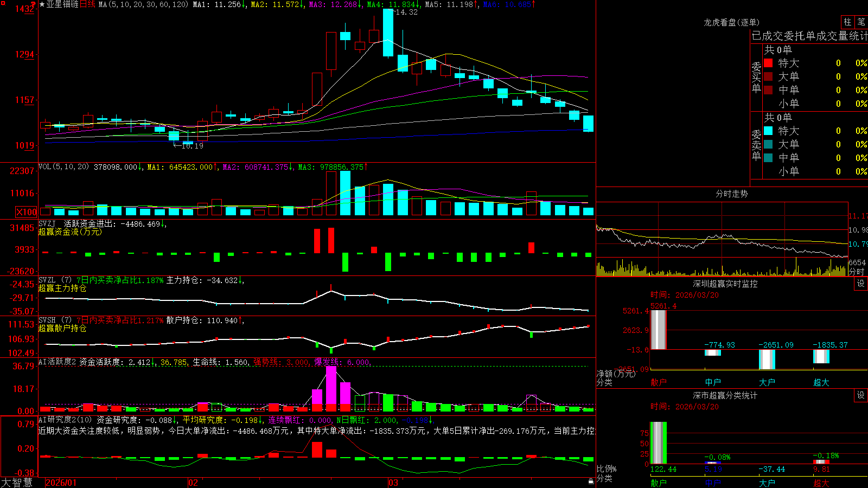Click the 委买单 section label
The width and height of the screenshot is (868, 488).
[x=756, y=77]
